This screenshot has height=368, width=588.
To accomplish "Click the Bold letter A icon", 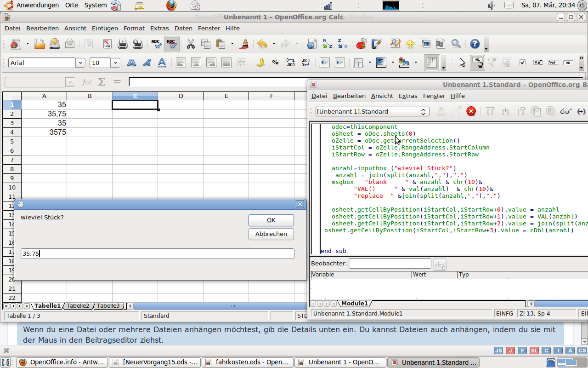I will click(x=132, y=63).
